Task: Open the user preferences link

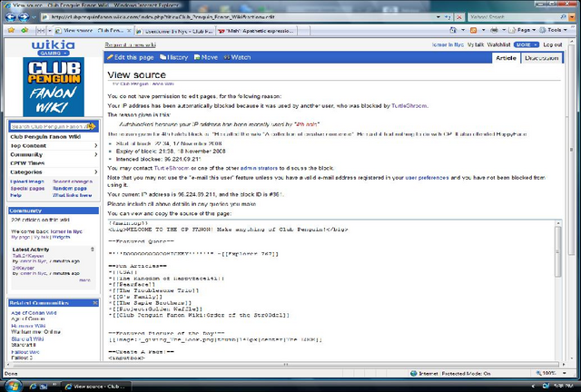Action: coord(427,178)
